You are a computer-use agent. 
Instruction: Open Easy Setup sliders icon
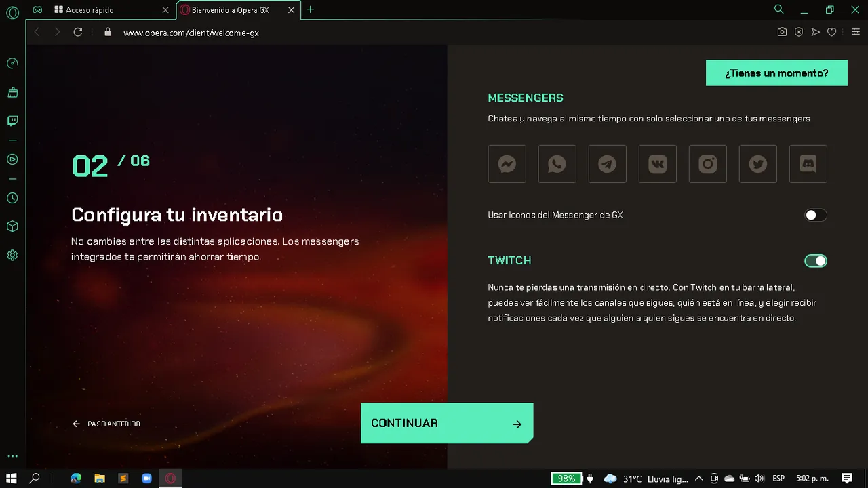tap(854, 32)
